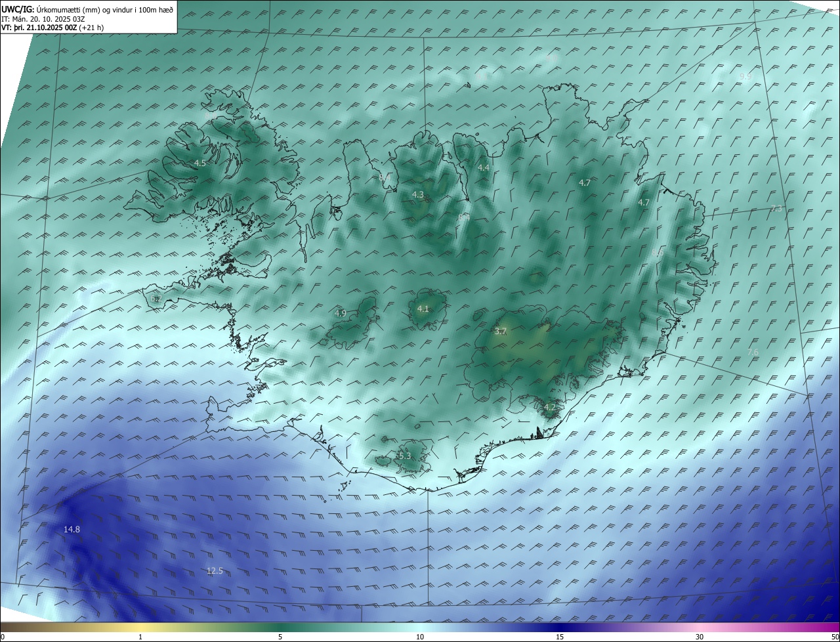Click the colorbar tick label 15
Image resolution: width=840 pixels, height=642 pixels.
[x=560, y=637]
